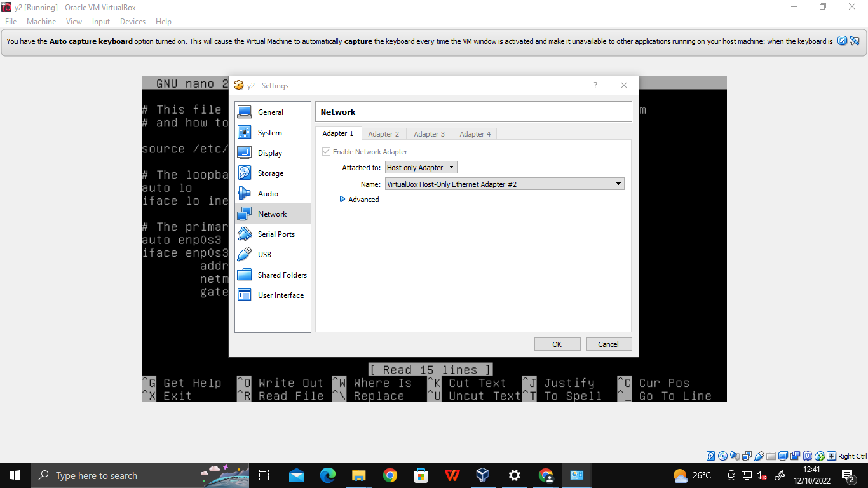This screenshot has width=868, height=488.
Task: Open the Display settings category
Action: point(273,152)
